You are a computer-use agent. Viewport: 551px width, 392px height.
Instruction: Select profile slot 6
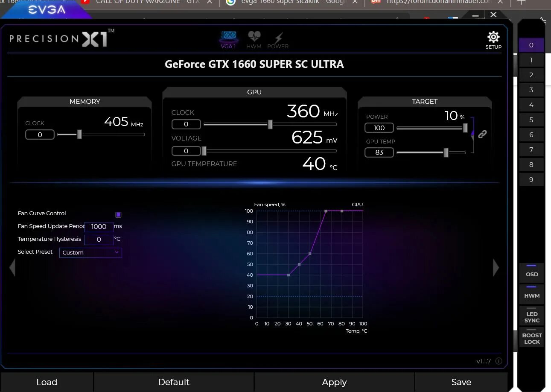(531, 135)
